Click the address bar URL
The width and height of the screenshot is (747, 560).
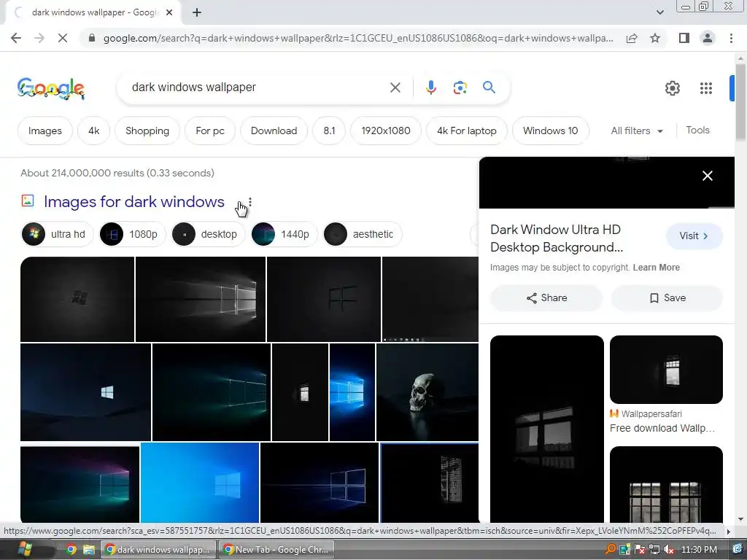coord(357,38)
